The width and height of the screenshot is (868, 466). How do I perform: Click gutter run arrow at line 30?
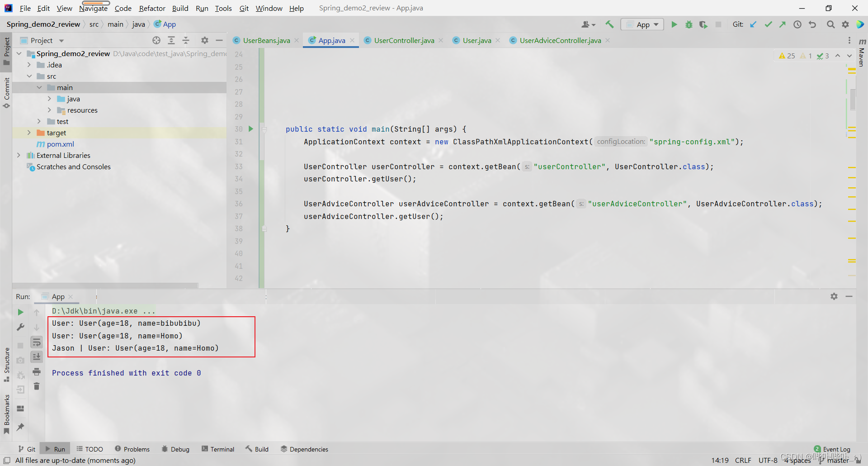click(x=251, y=129)
